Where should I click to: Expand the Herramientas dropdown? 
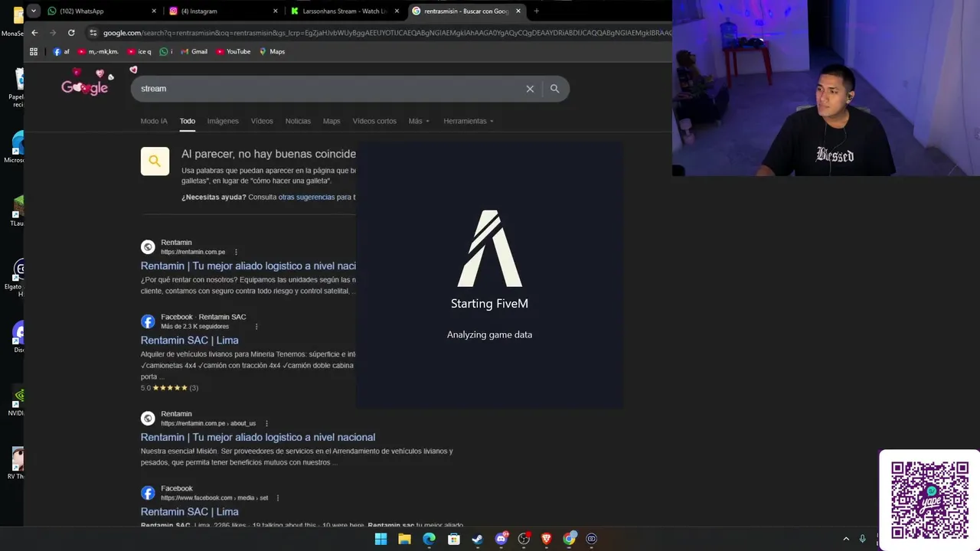click(468, 121)
